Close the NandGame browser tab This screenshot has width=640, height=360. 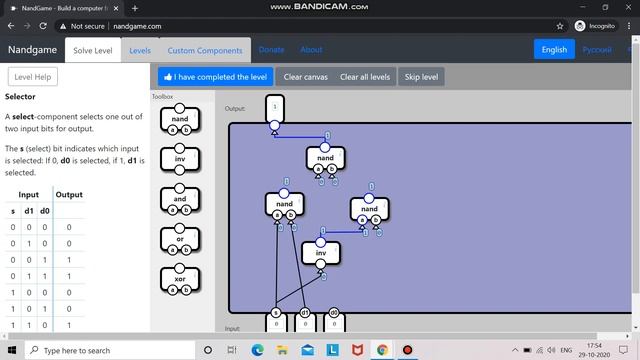click(116, 8)
